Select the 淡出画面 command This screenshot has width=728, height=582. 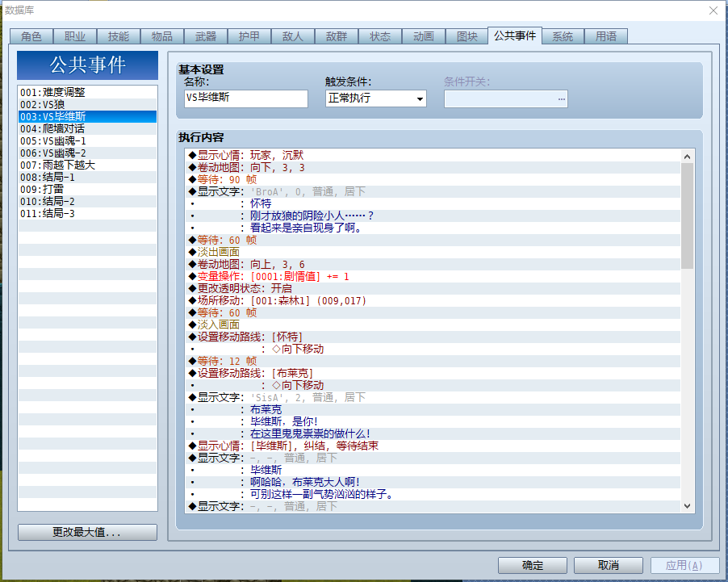coord(433,252)
